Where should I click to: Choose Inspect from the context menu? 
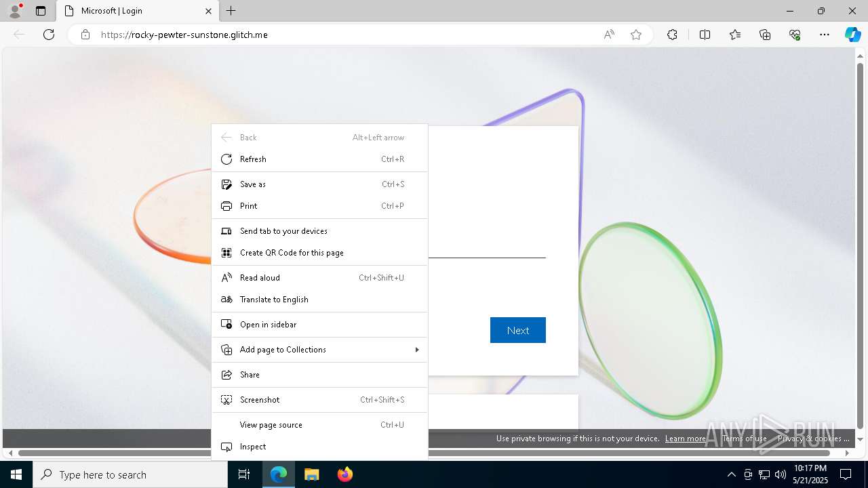(x=319, y=447)
